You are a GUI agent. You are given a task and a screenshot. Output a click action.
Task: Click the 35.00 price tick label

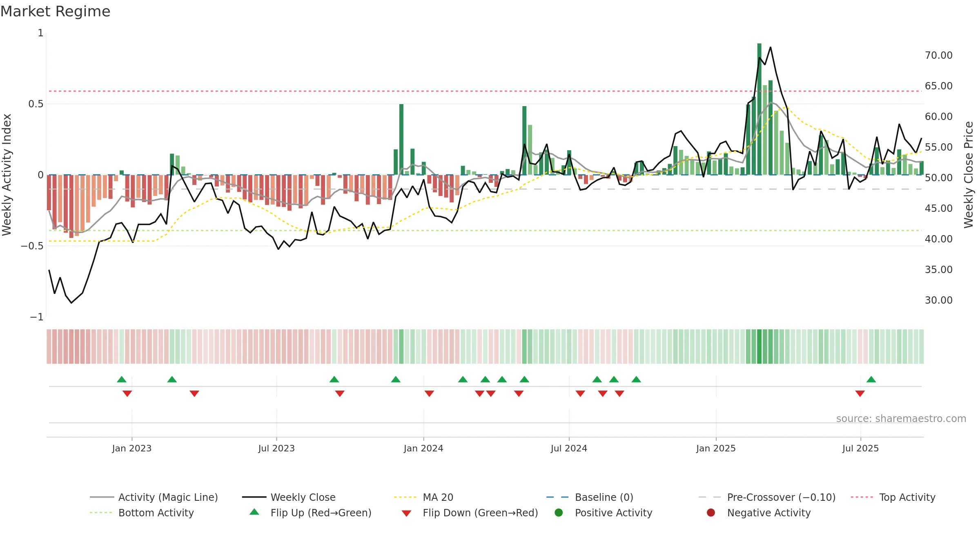tap(939, 269)
